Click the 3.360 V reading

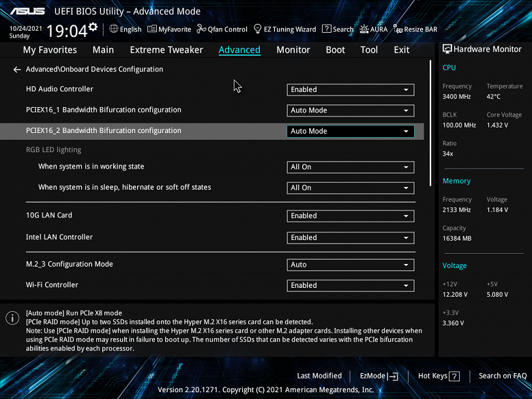pos(453,323)
